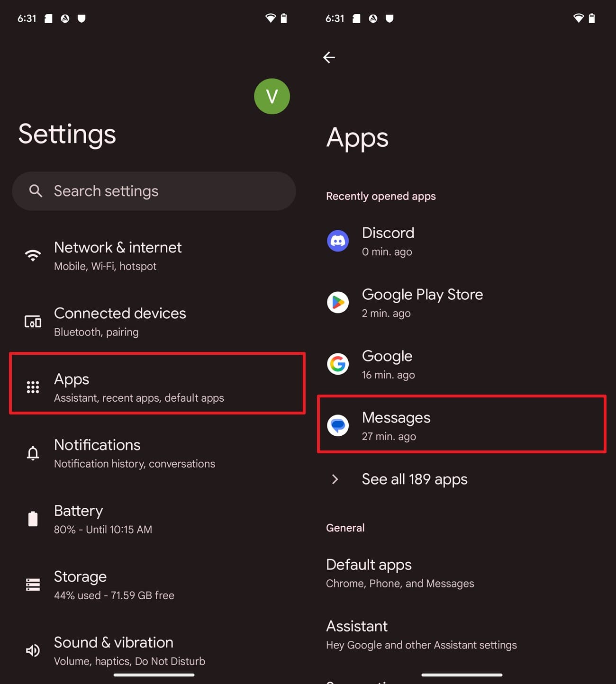Tap the Google Play Store icon
616x684 pixels.
click(338, 302)
